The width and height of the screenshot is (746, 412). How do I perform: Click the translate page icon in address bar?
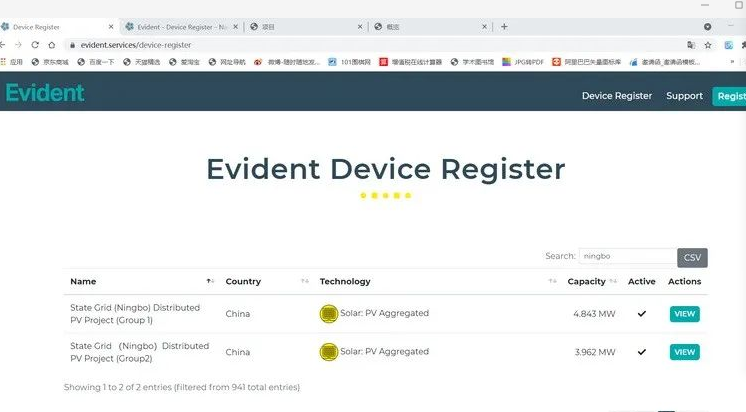[x=691, y=45]
